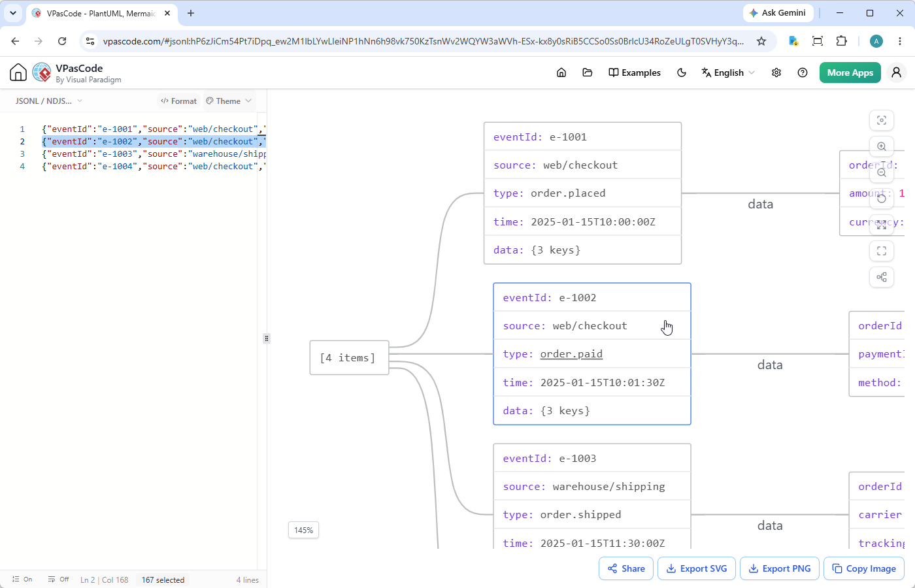Open the JSONL / NDJS... language dropdown
The height and width of the screenshot is (588, 915).
(x=49, y=101)
